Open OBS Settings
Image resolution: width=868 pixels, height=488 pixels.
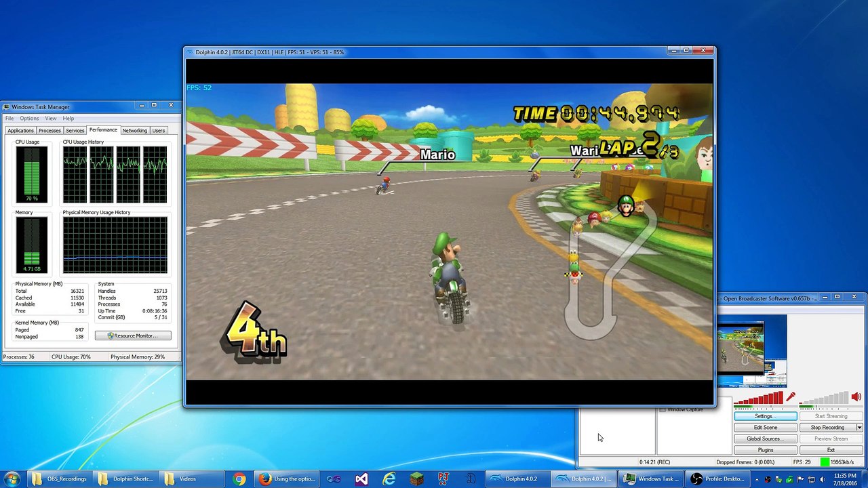pos(765,416)
